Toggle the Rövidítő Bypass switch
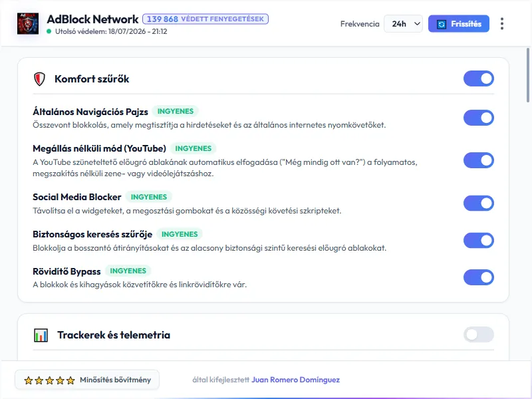532x399 pixels. click(x=478, y=277)
